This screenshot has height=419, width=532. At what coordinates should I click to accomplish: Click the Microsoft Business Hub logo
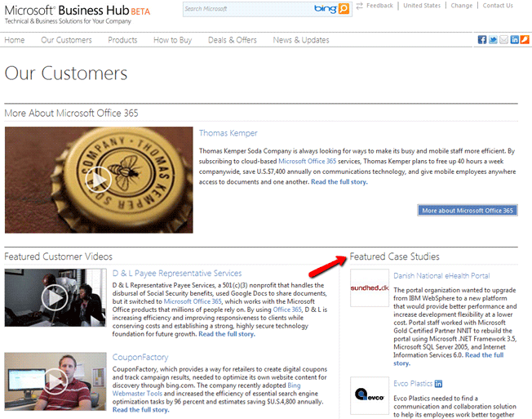pos(78,14)
